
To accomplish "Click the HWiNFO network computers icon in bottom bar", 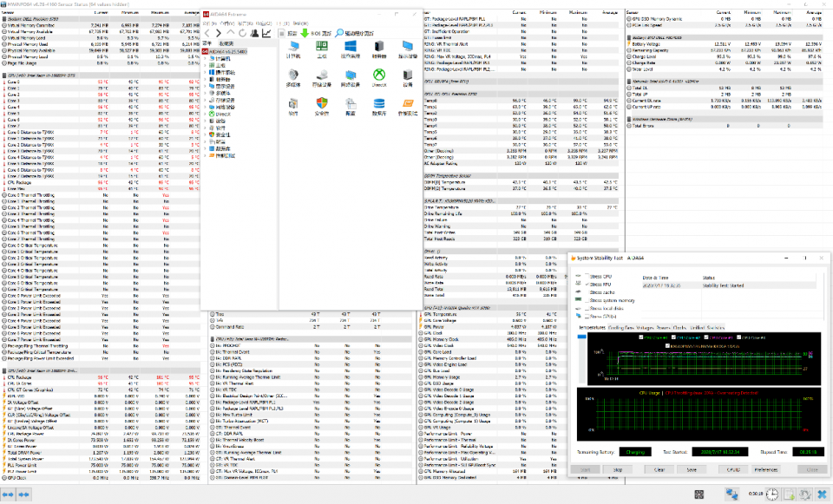I will tap(731, 494).
